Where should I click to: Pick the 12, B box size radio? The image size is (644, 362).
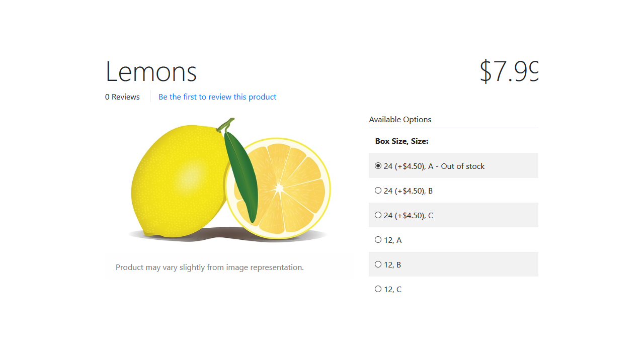(x=378, y=264)
